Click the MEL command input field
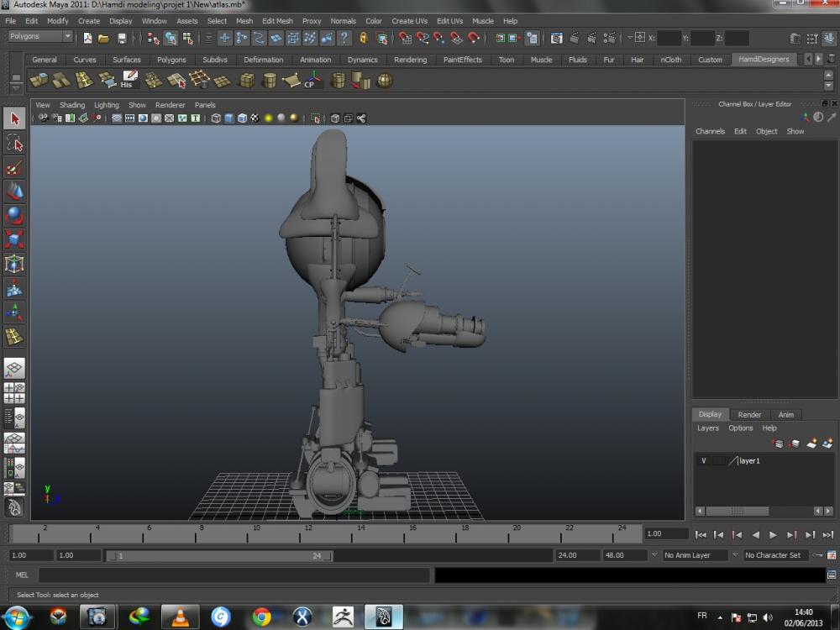This screenshot has height=630, width=840. 234,575
